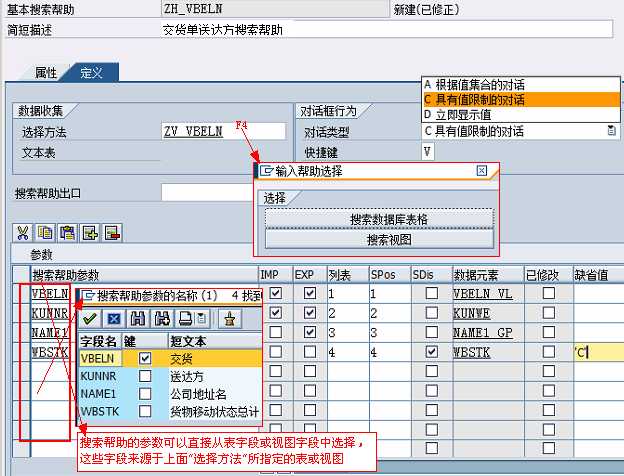This screenshot has width=624, height=476.
Task: Click the 搜索视图 button
Action: (x=379, y=240)
